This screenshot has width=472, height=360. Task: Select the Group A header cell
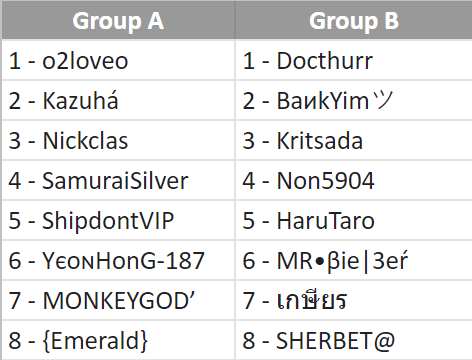pyautogui.click(x=118, y=21)
